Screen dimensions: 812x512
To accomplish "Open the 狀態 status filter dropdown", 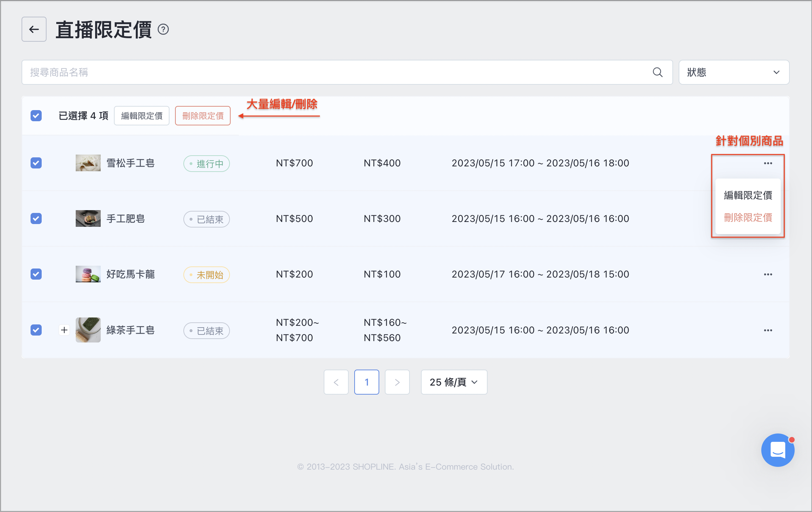I will point(734,72).
